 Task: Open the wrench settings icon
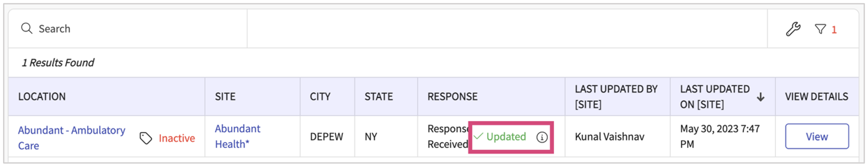click(793, 29)
